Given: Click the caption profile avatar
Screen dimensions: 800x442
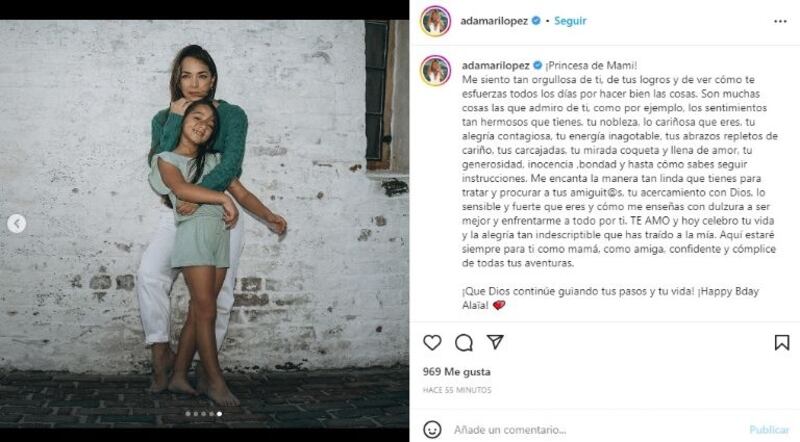Looking at the screenshot, I should click(x=435, y=70).
